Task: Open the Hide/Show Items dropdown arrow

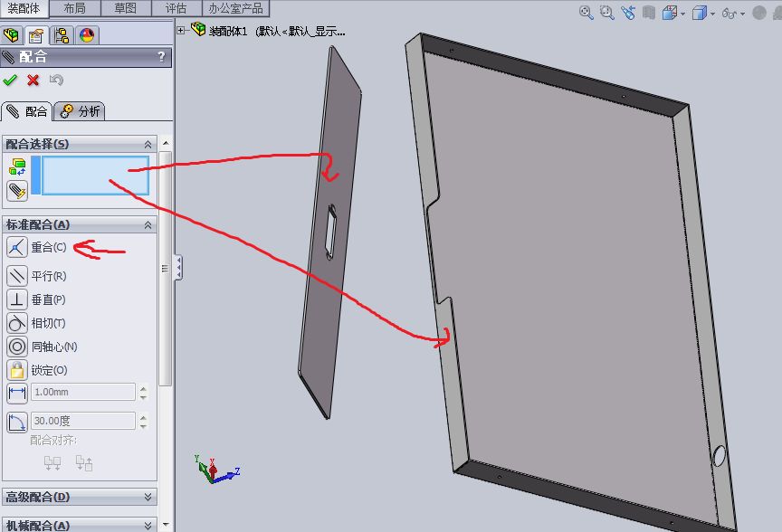Action: point(742,14)
